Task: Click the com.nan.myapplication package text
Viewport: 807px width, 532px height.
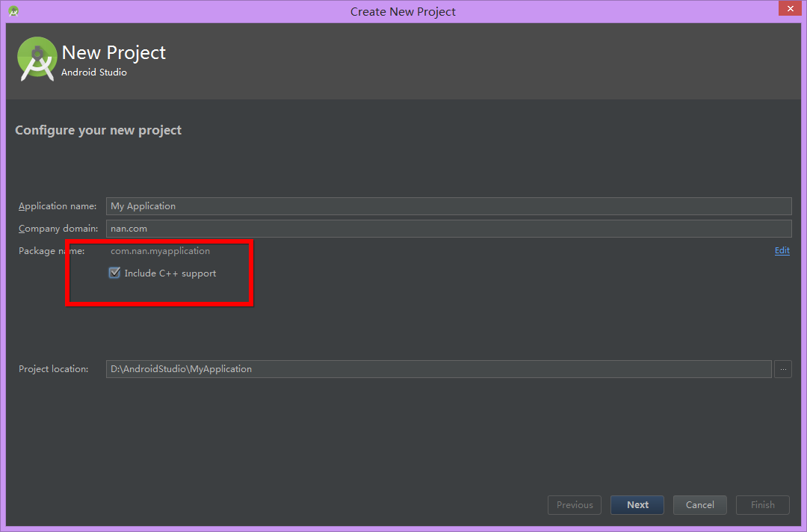Action: click(160, 251)
